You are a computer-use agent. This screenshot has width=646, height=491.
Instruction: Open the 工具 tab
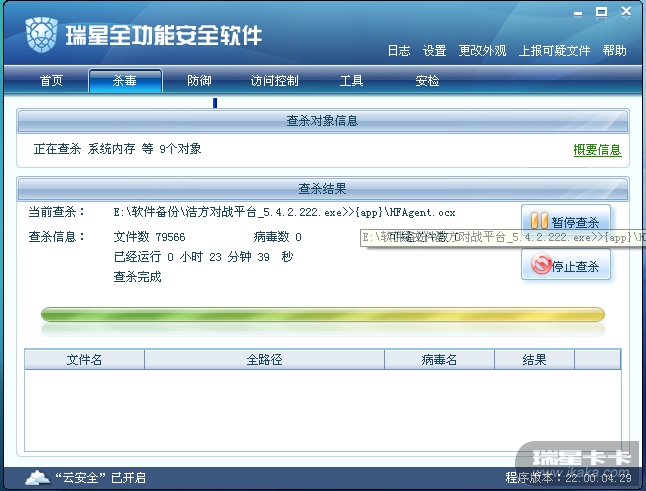click(x=351, y=80)
